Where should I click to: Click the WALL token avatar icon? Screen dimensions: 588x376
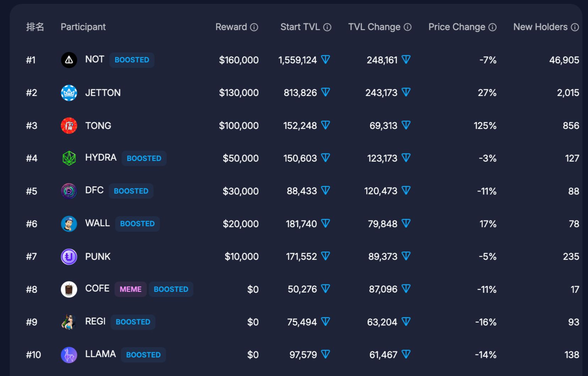(69, 224)
